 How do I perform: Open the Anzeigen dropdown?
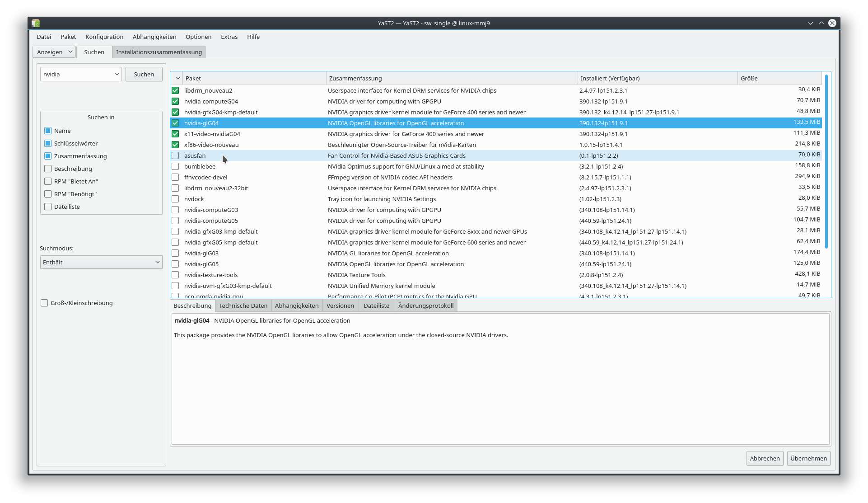(x=54, y=52)
